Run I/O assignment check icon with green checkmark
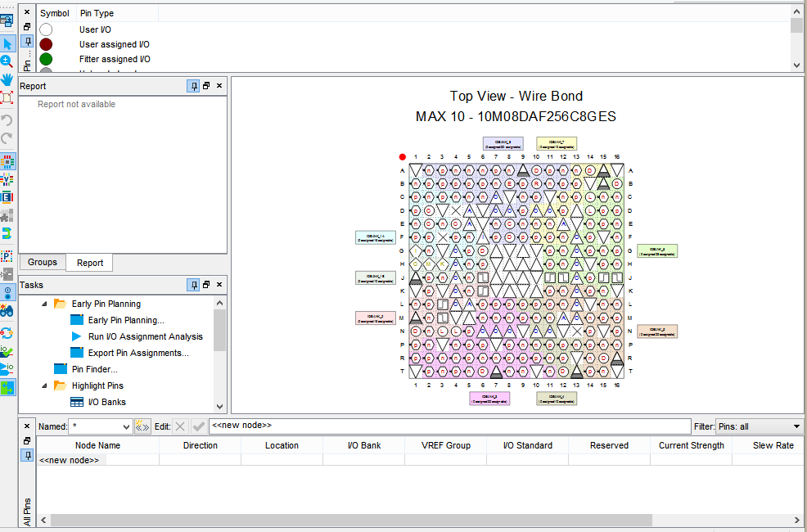The height and width of the screenshot is (532, 807). point(7,351)
